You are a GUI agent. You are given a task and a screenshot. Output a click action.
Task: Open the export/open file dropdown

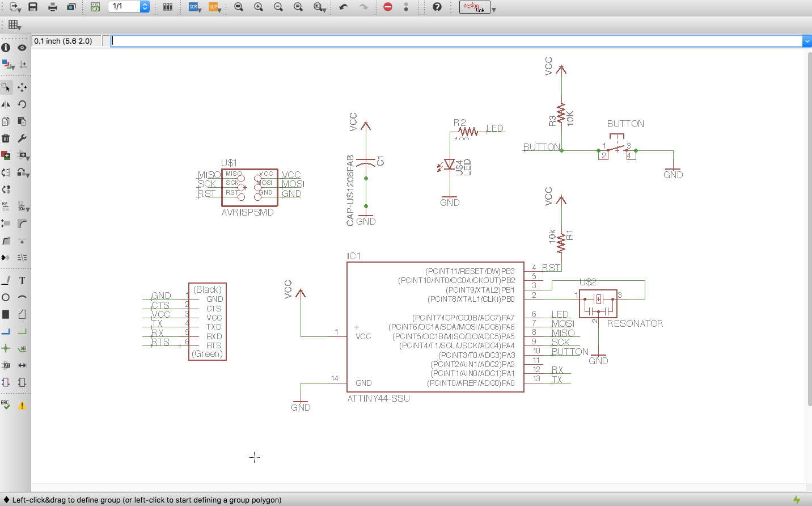(x=15, y=7)
